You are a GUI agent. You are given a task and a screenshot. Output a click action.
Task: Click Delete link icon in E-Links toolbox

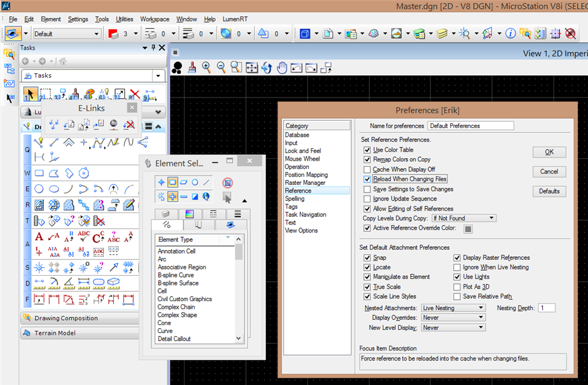pyautogui.click(x=129, y=125)
